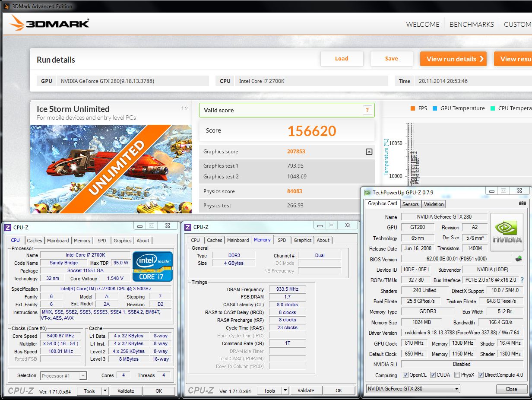Screen dimensions: 532x400
Task: Click the Driver Version field in GPU-Z
Action: coord(462,333)
